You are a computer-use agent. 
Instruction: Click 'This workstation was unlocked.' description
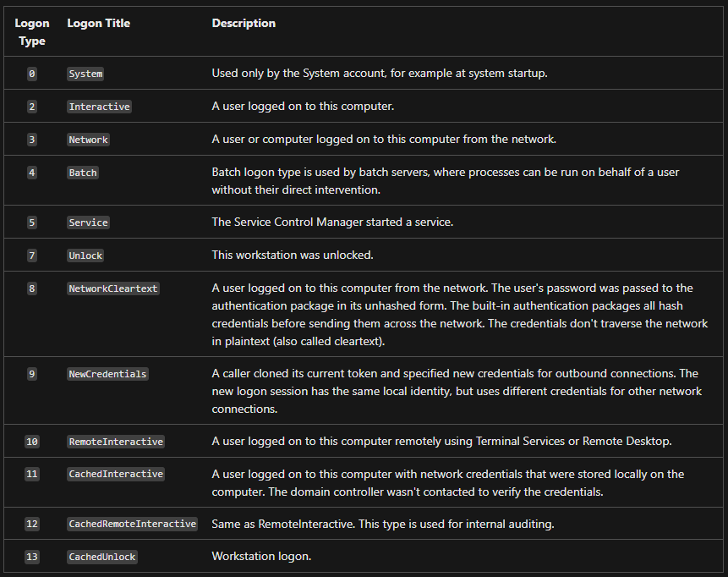(290, 256)
